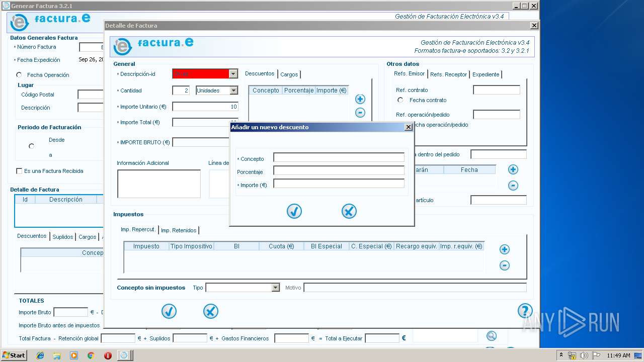Open the Descripción-id dropdown

(233, 74)
